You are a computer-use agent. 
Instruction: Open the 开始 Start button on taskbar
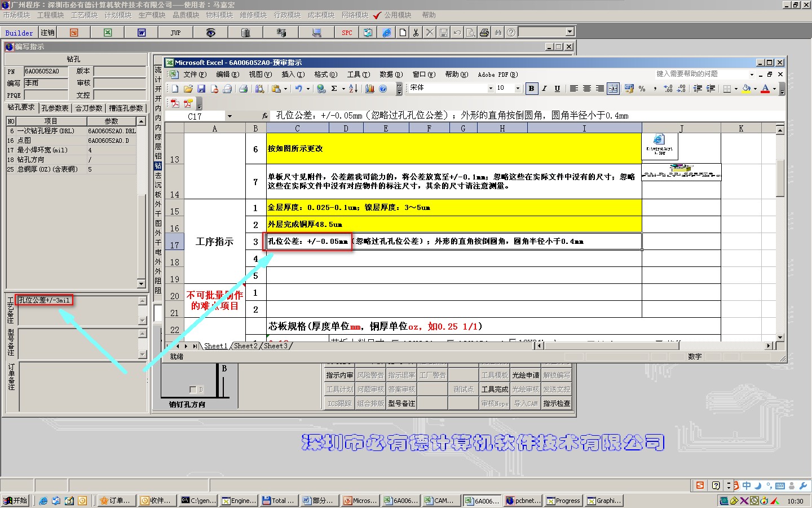pos(16,501)
